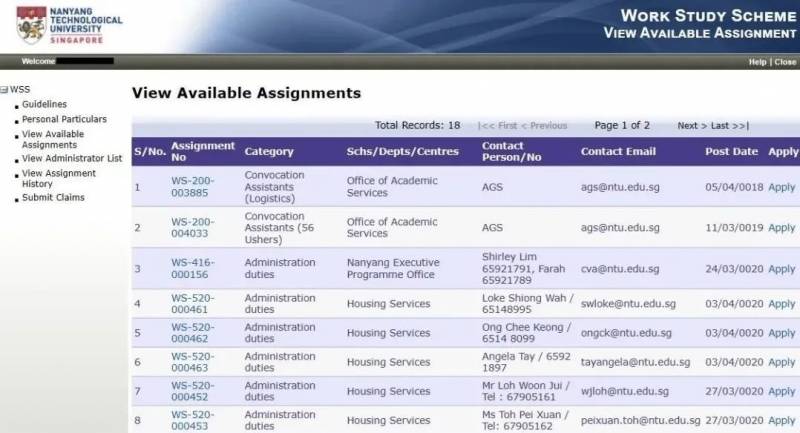Image resolution: width=800 pixels, height=433 pixels.
Task: Click the Nanyang Technological University logo
Action: tap(68, 24)
